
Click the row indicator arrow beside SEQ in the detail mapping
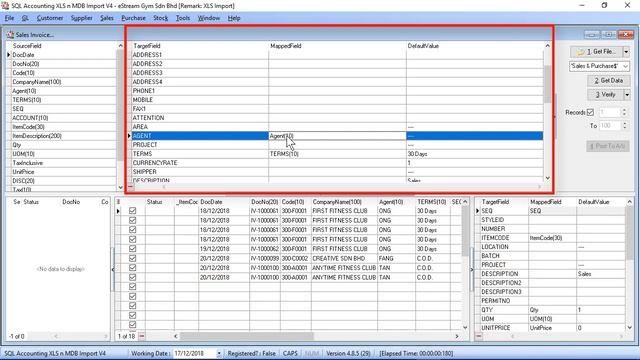477,211
